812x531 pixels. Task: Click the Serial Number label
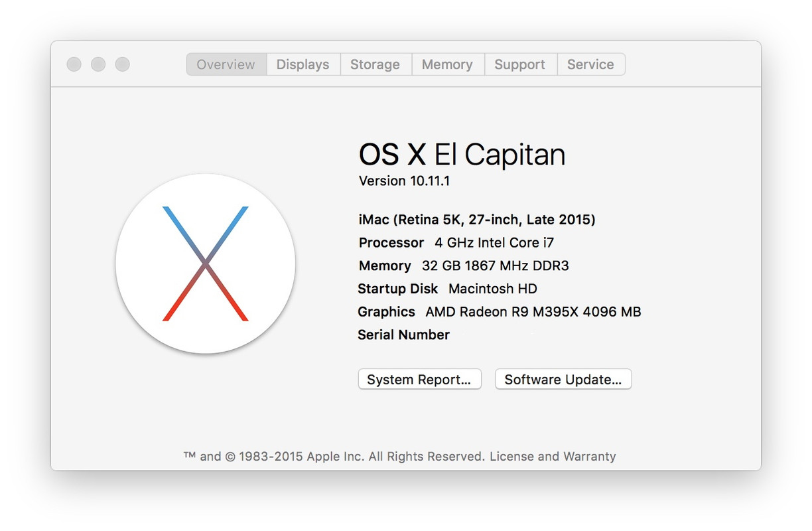pyautogui.click(x=403, y=335)
